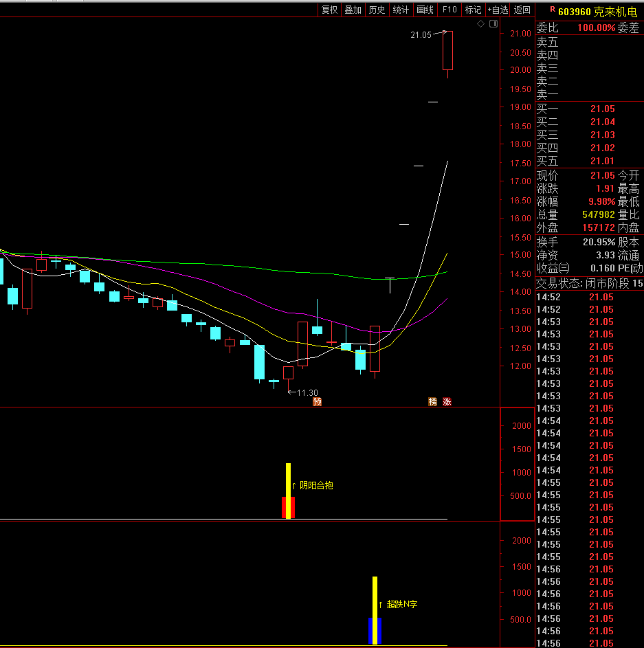Select the 买四 bid price 21.02
Viewport: 644px width, 648px height.
tap(603, 148)
